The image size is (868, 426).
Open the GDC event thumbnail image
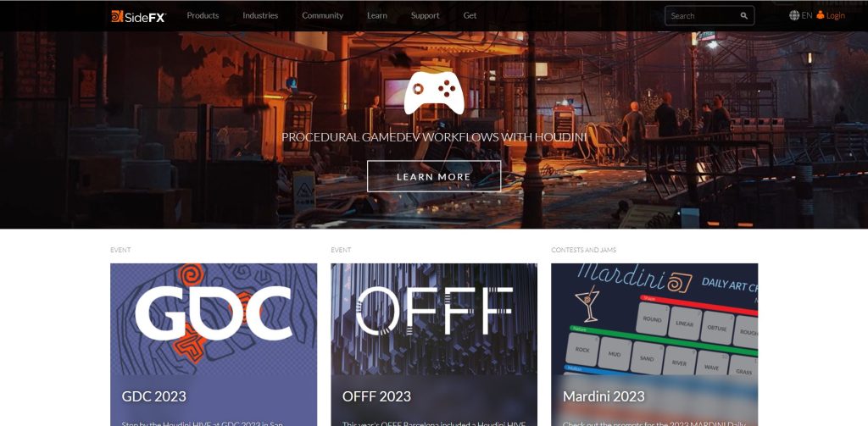click(x=214, y=319)
